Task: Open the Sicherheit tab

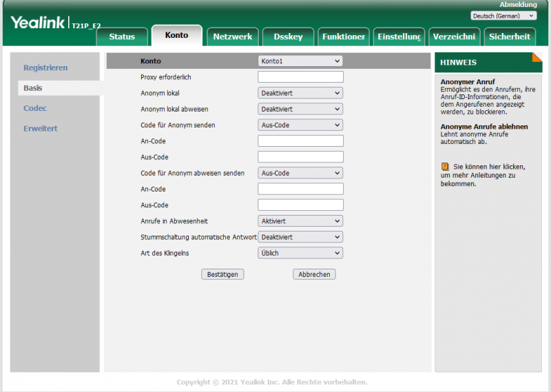Action: [x=510, y=37]
